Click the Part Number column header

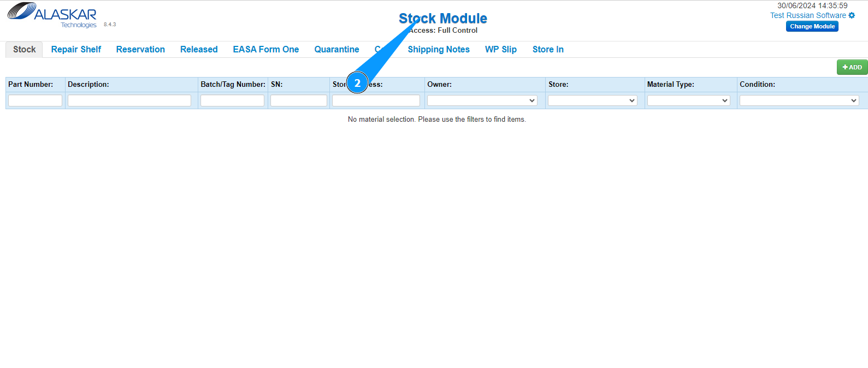pos(31,85)
